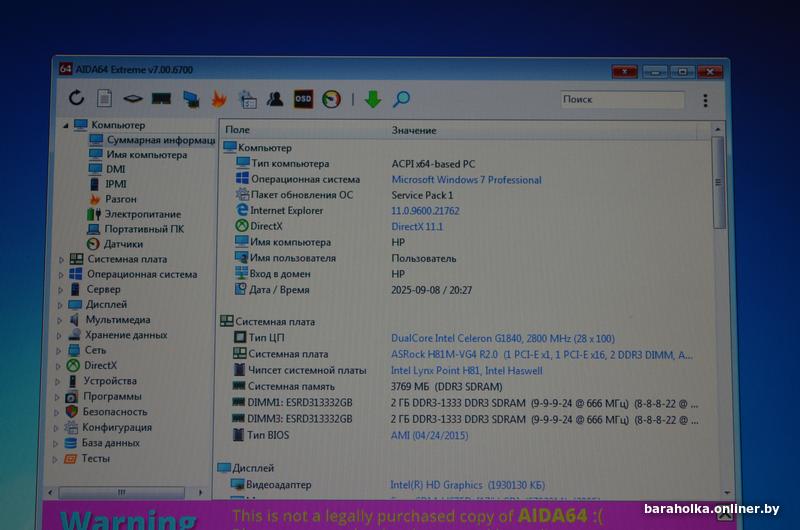
Task: Select Датчики in the sidebar tree
Action: tap(123, 244)
